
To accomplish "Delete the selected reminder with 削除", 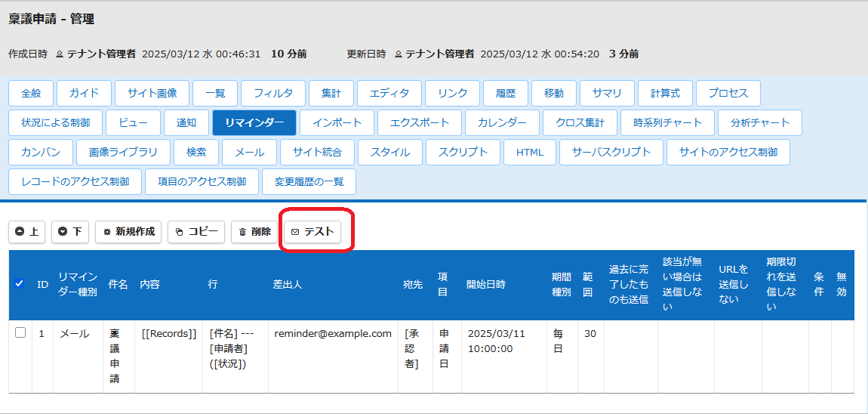I will [254, 232].
